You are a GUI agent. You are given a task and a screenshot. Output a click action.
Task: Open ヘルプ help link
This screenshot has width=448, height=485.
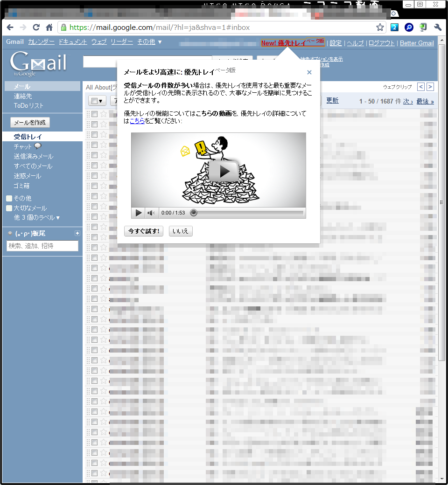coord(355,43)
